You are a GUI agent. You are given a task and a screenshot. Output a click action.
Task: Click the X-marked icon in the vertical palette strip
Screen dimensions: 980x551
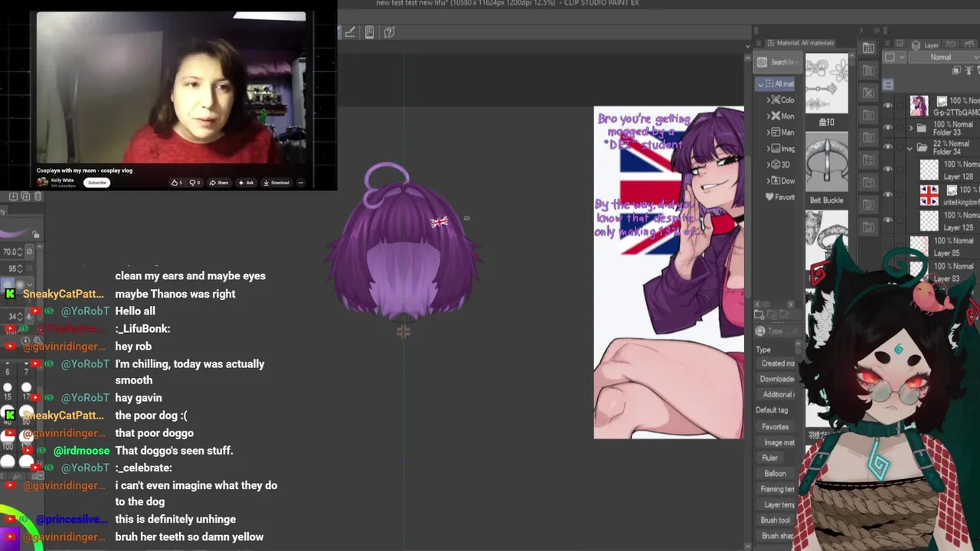[868, 93]
